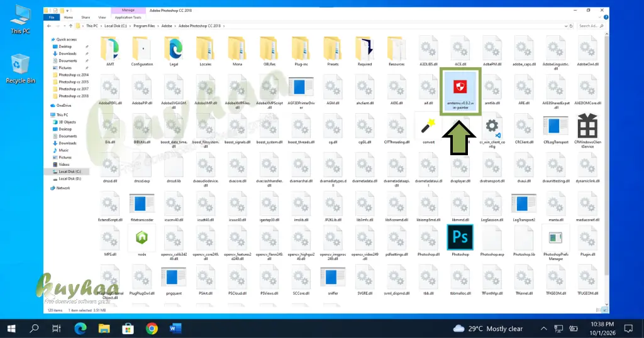Screen dimensions: 644x338
Task: Select the Photoshop.dll file
Action: click(428, 241)
